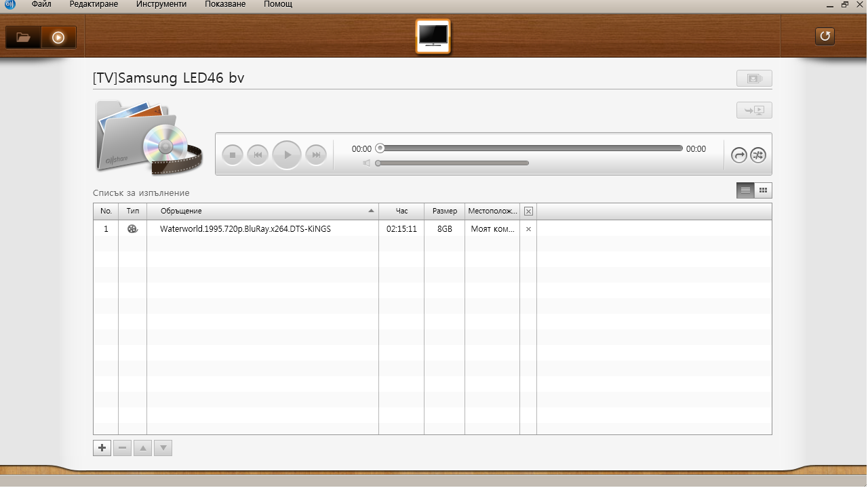The width and height of the screenshot is (868, 488).
Task: Click the Моят ком... location cell
Action: coord(493,229)
